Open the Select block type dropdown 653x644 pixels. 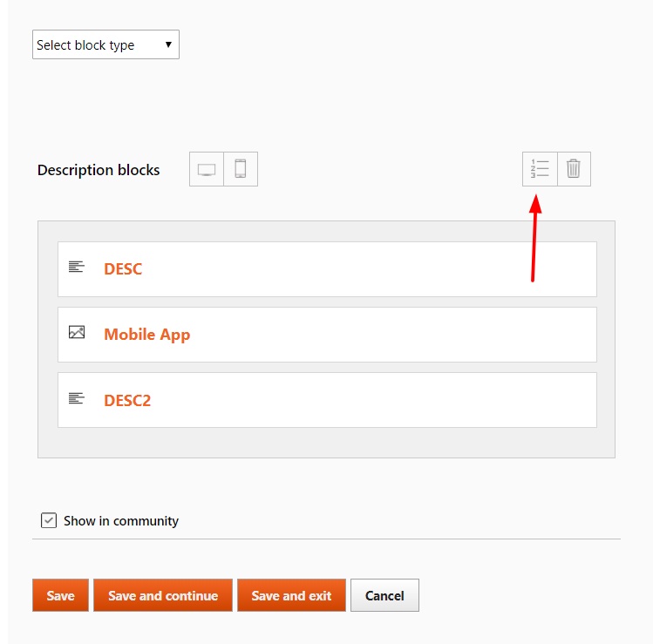click(105, 44)
